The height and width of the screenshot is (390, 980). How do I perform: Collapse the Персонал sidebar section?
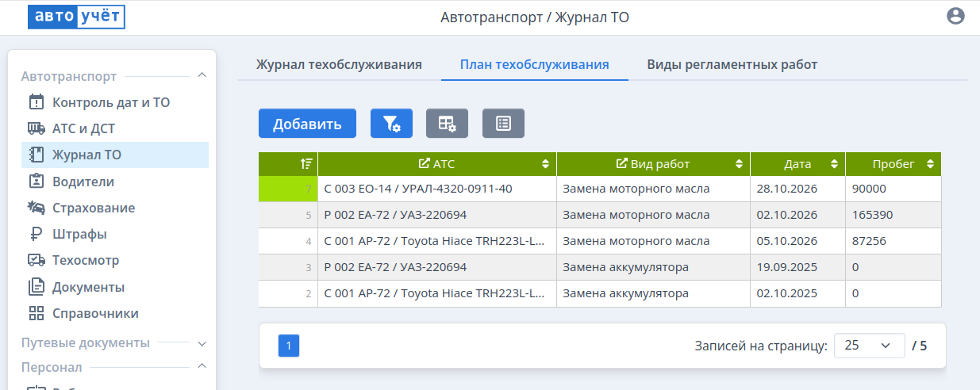click(x=202, y=365)
